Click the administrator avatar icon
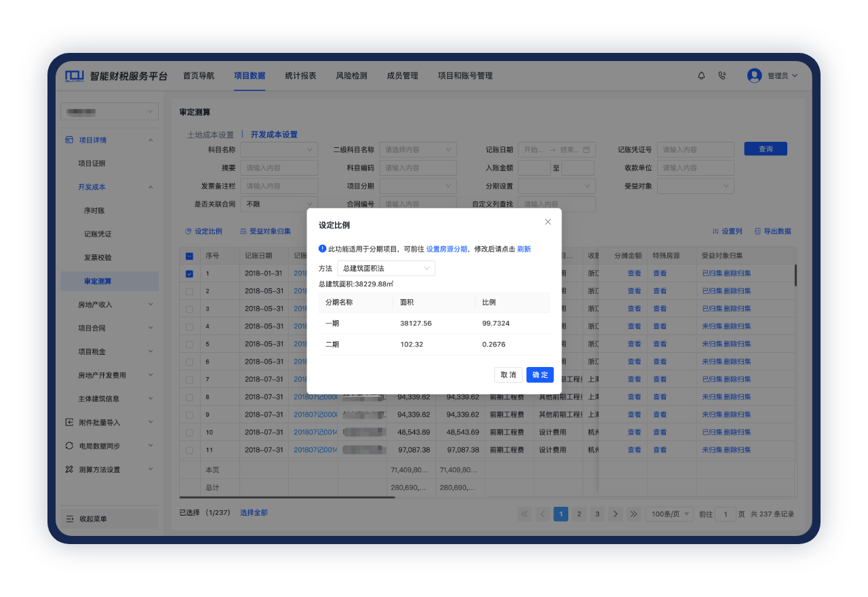Image resolution: width=868 pixels, height=597 pixels. 754,76
